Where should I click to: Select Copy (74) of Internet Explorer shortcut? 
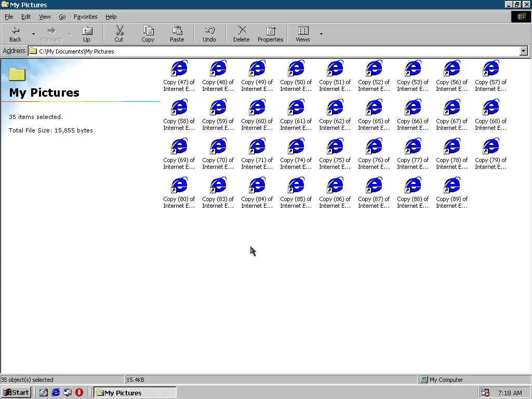coord(296,154)
